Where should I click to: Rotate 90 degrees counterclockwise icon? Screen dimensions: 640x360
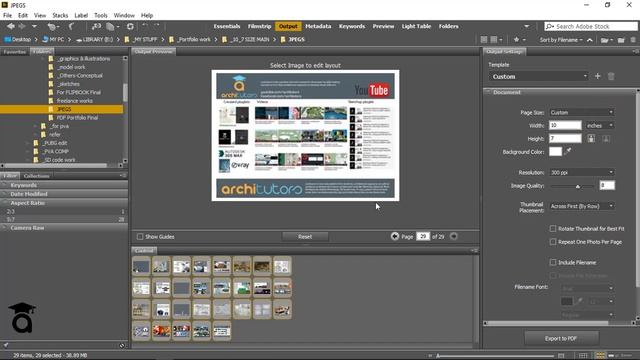pos(145,26)
